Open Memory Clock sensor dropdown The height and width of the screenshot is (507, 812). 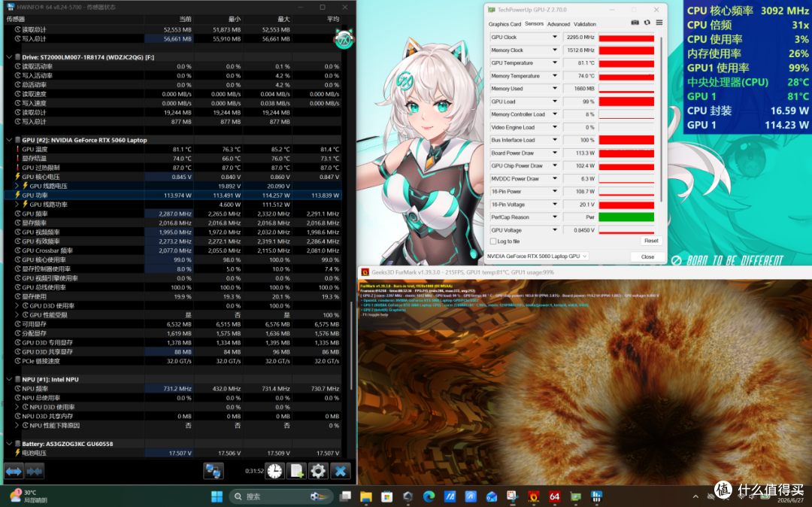pos(555,50)
